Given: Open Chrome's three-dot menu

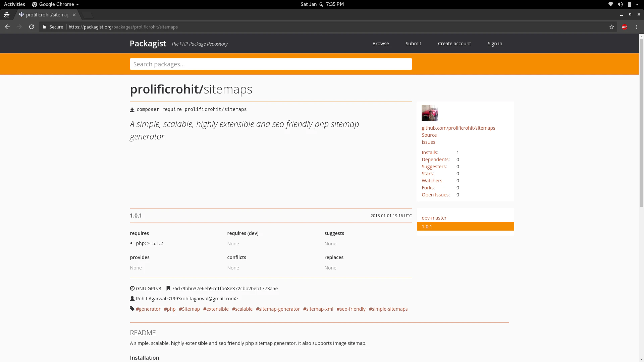Looking at the screenshot, I should pyautogui.click(x=637, y=27).
